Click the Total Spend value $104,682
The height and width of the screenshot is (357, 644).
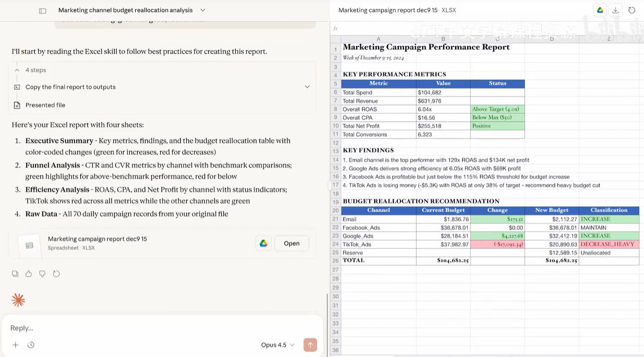click(443, 92)
